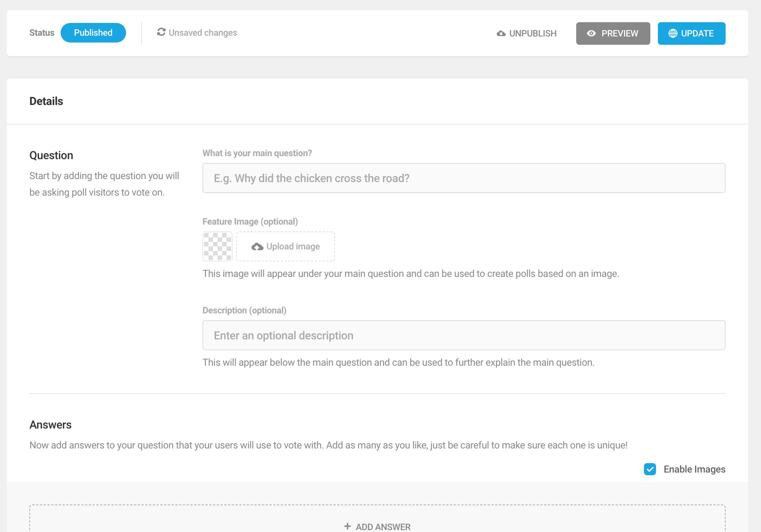Focus the optional description field

pos(464,335)
